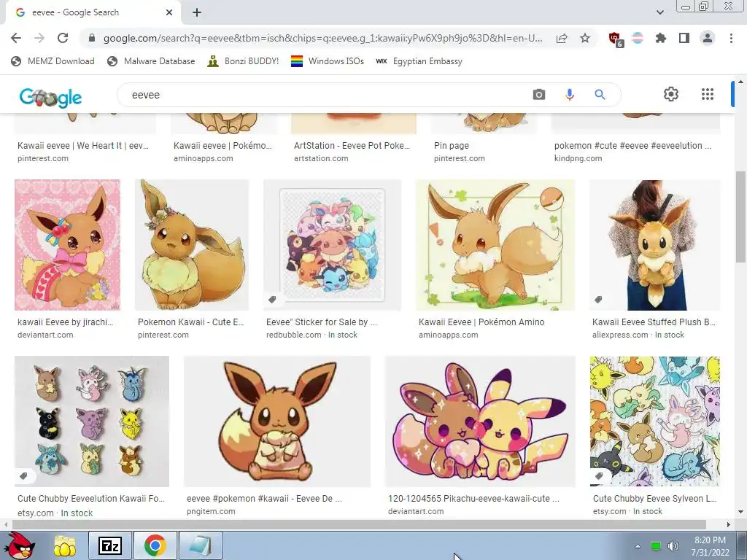Image resolution: width=747 pixels, height=560 pixels.
Task: Click the redbubble.com In stock text
Action: (x=311, y=335)
